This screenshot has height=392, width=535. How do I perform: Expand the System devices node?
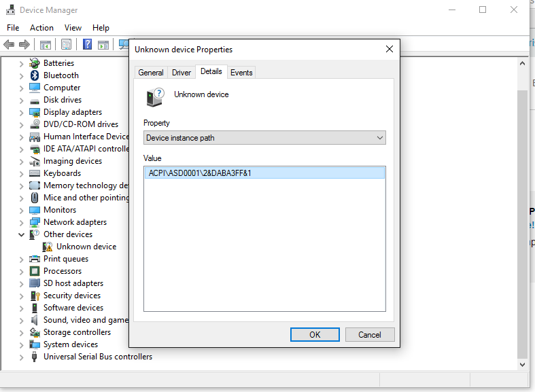21,345
